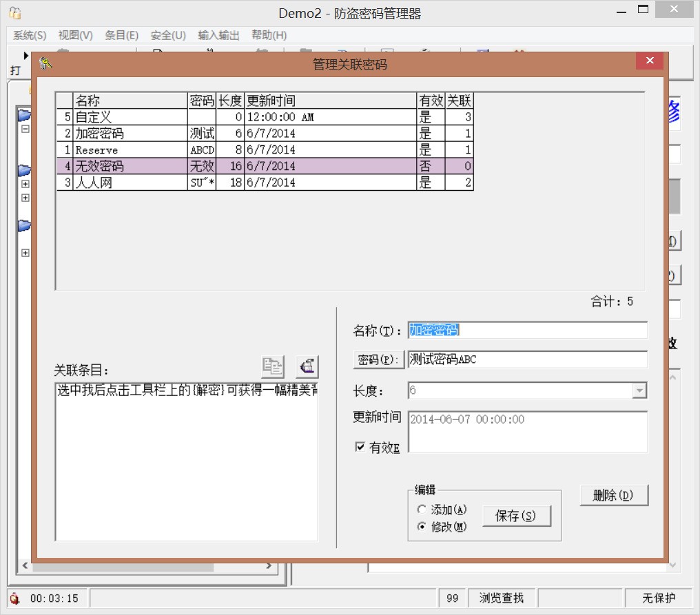Click the decrypt stamp icon above 关联条目 list
Viewport: 700px width, 615px height.
[307, 366]
